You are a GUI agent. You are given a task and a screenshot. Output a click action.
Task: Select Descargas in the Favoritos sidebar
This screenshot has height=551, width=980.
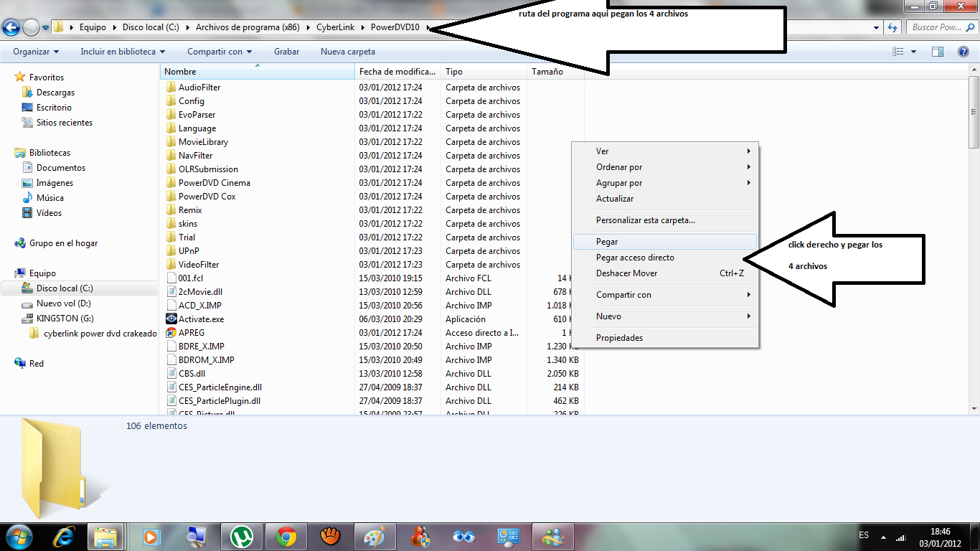pyautogui.click(x=55, y=93)
